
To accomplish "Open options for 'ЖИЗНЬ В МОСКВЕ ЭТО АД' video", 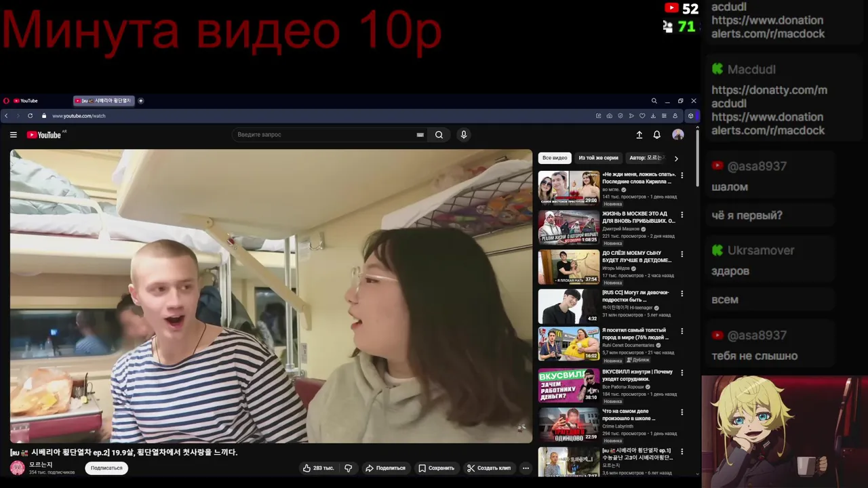I will (x=682, y=215).
